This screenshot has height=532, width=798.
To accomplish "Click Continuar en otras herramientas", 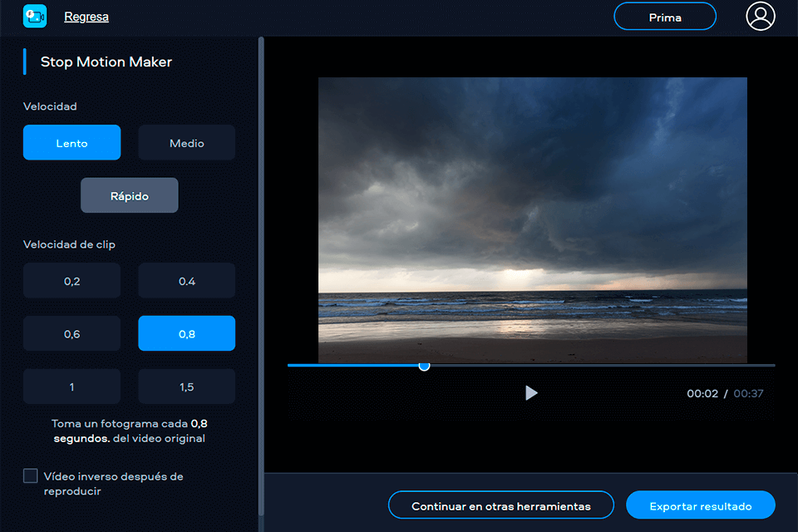I will click(500, 505).
